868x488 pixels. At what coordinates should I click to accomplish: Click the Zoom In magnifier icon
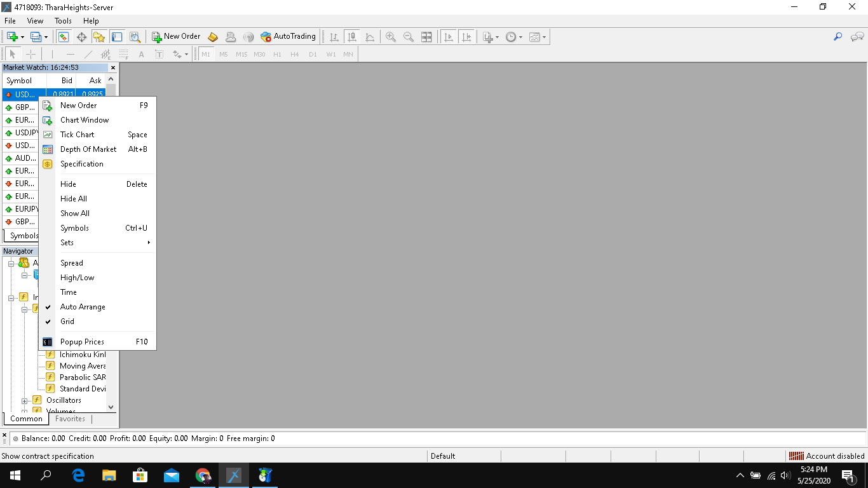pos(391,37)
